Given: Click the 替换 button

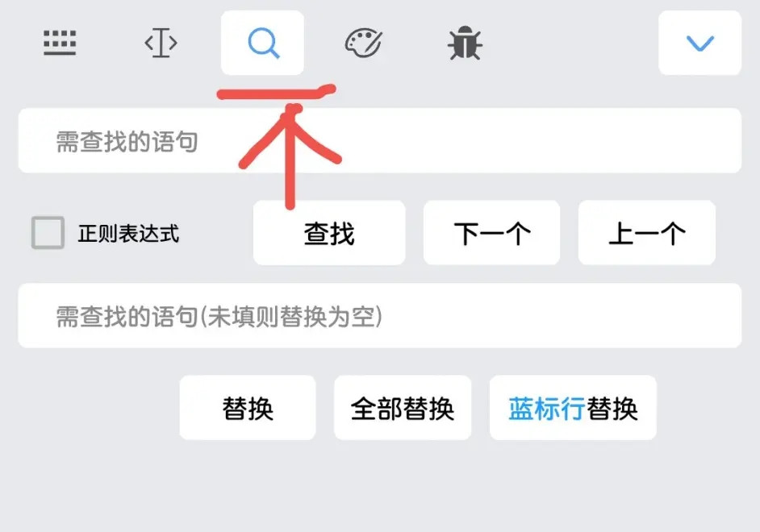Looking at the screenshot, I should pos(248,408).
